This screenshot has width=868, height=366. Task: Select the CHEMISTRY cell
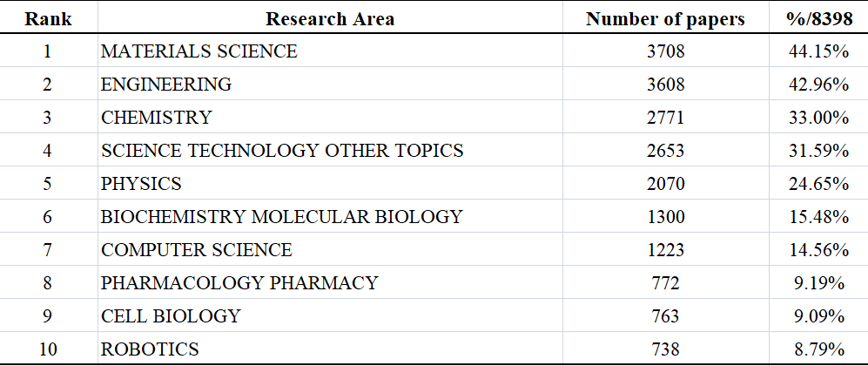[x=330, y=118]
